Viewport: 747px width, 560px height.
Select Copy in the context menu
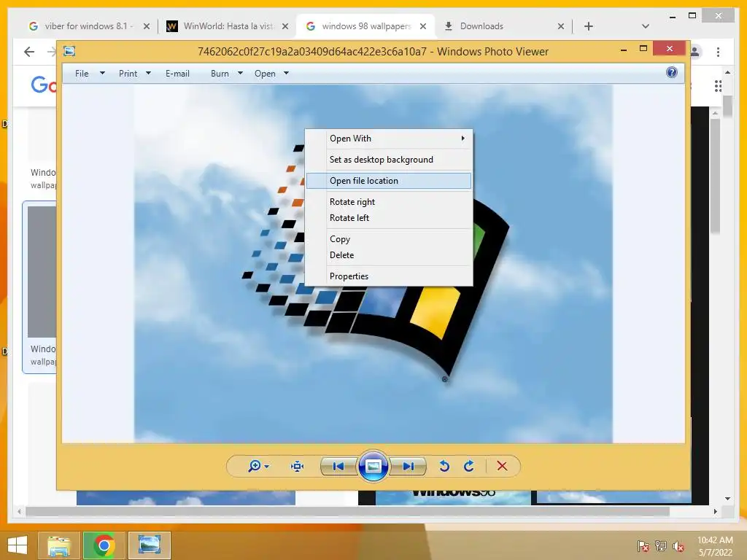389,239
